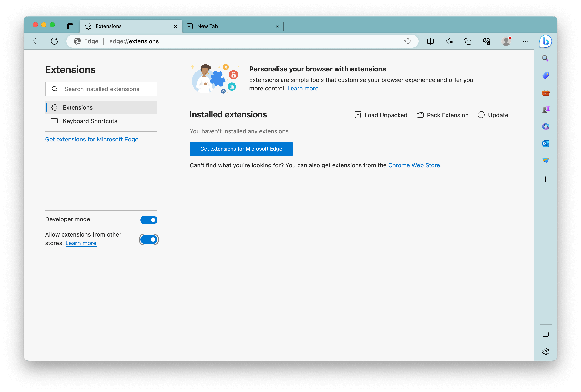Click the sidebar settings gear icon

[545, 351]
